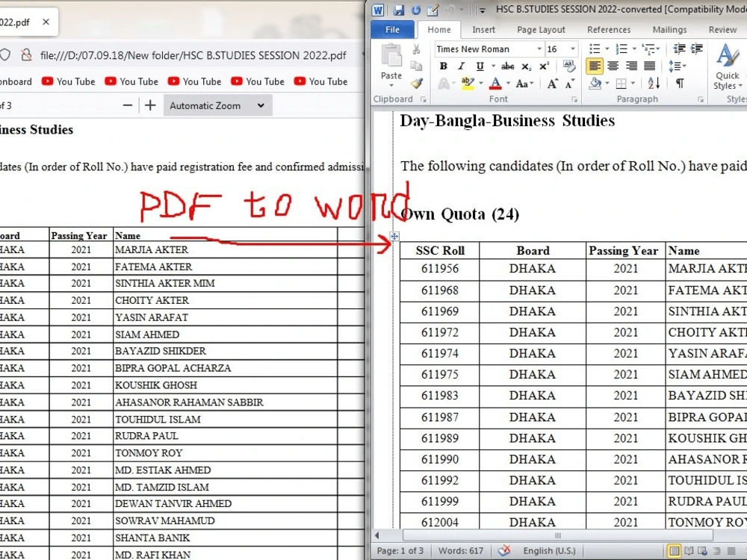
Task: Toggle Bold formatting
Action: point(444,66)
